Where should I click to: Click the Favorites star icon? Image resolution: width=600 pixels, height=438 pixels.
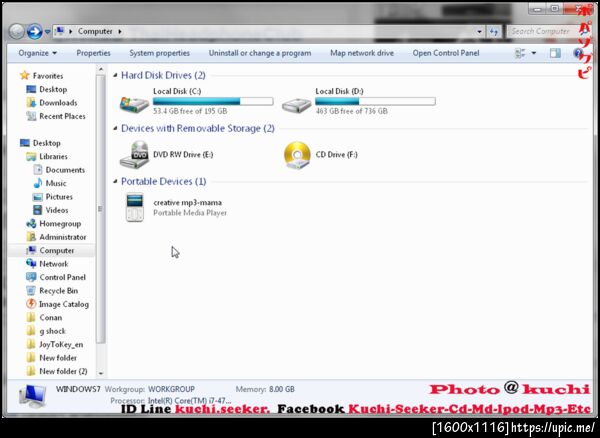click(x=24, y=75)
